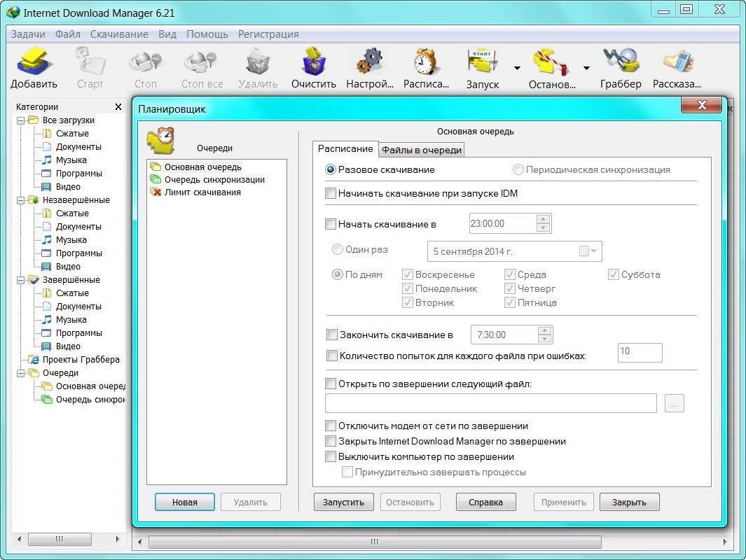Viewport: 746px width, 560px height.
Task: Click the Справка button
Action: 485,502
